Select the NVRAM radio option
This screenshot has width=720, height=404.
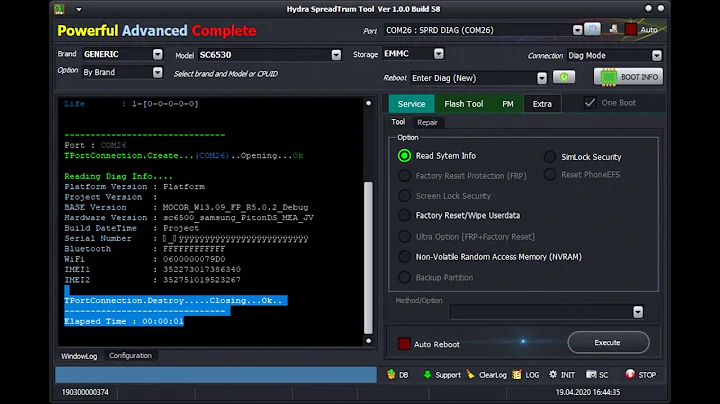[404, 257]
